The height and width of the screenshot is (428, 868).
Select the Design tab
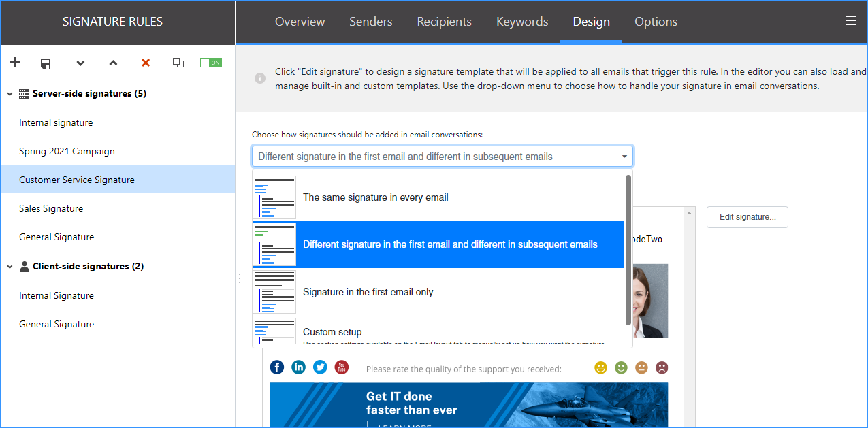592,22
